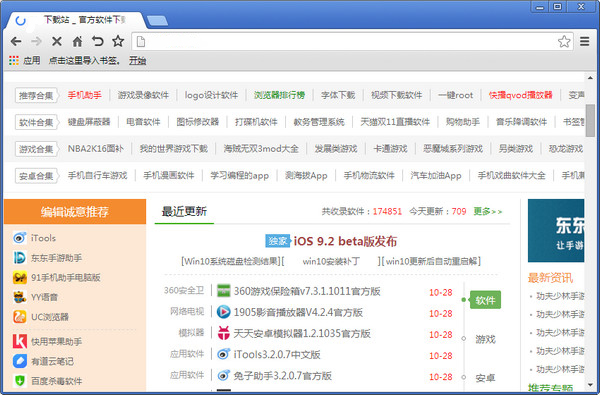The image size is (600, 395).
Task: Click the 360安全卫 category label
Action: pyautogui.click(x=184, y=290)
